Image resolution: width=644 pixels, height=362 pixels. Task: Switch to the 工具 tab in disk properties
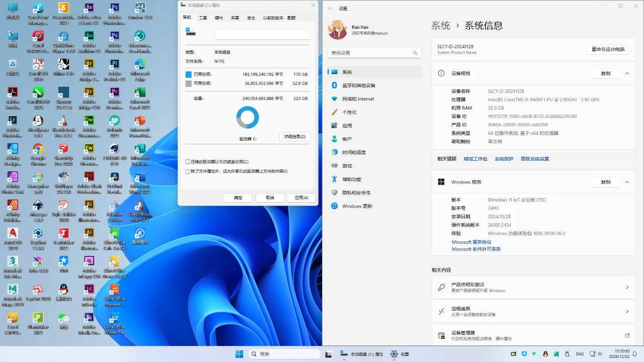tap(203, 18)
